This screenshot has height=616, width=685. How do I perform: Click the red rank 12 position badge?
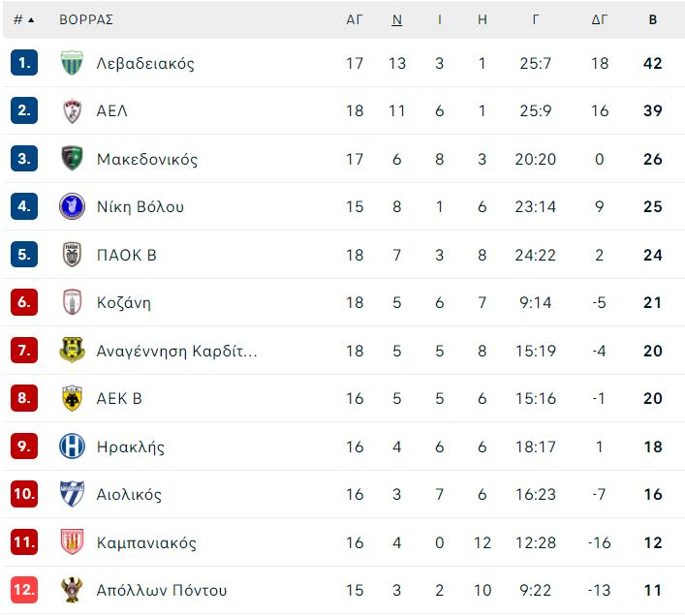(x=24, y=590)
